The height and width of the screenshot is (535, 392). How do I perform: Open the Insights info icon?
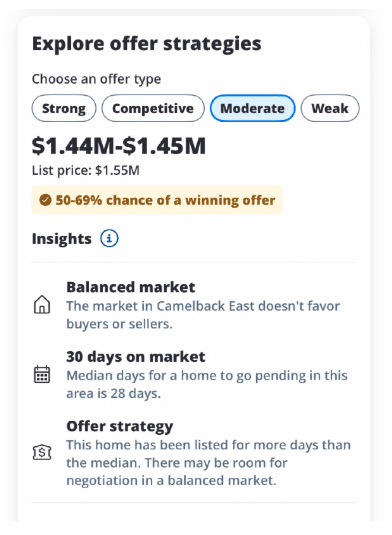tap(109, 238)
